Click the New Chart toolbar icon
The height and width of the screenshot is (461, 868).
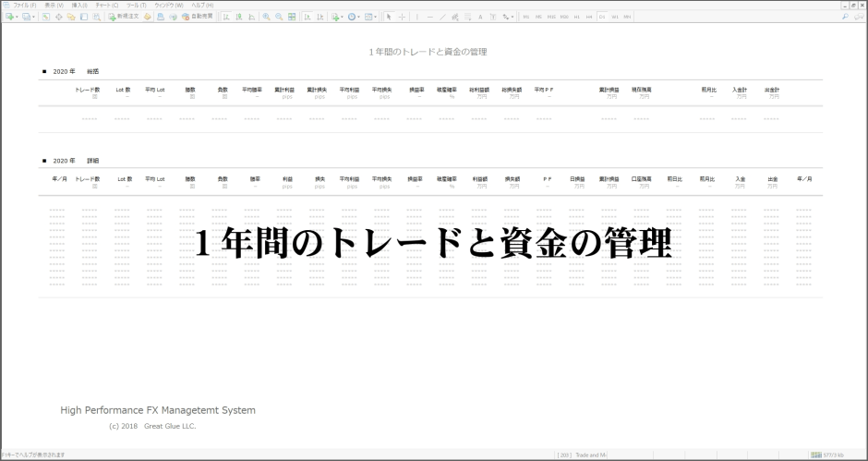(9, 17)
